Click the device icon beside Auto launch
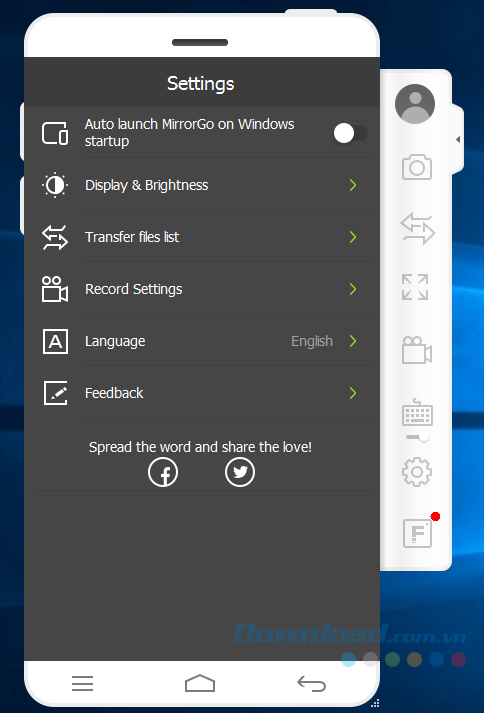The width and height of the screenshot is (484, 713). click(55, 133)
